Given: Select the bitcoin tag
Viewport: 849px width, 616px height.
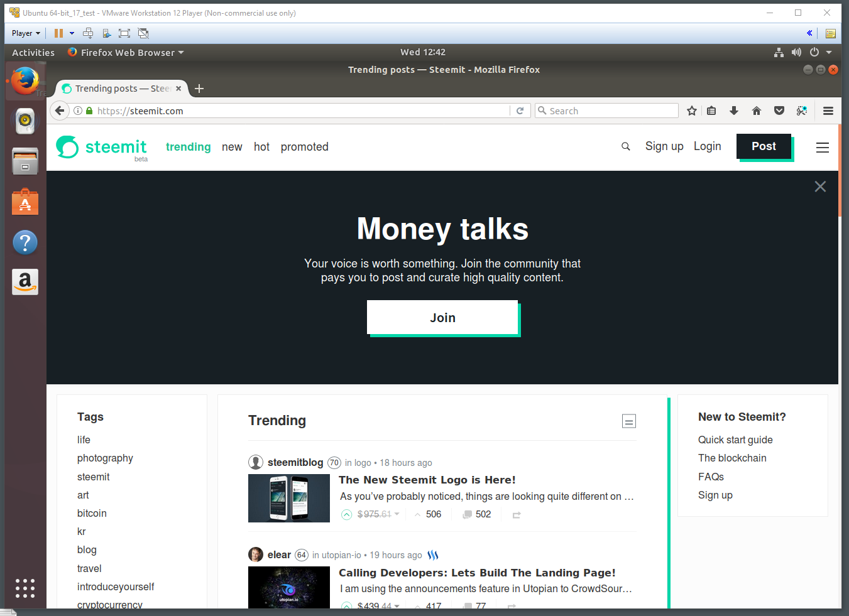Looking at the screenshot, I should click(92, 513).
